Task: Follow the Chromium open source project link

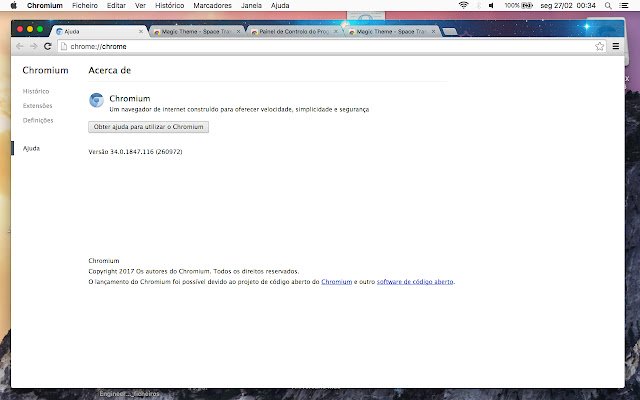Action: pyautogui.click(x=336, y=282)
